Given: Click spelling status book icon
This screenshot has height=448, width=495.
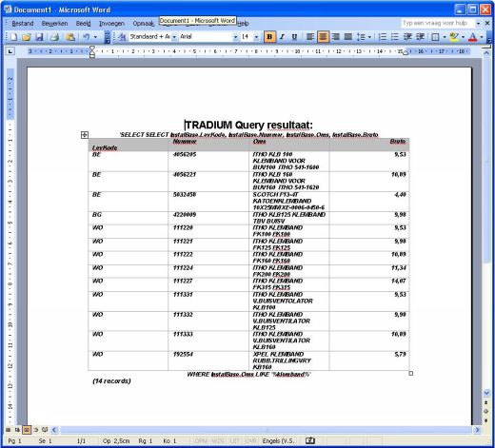Looking at the screenshot, I should click(x=310, y=440).
